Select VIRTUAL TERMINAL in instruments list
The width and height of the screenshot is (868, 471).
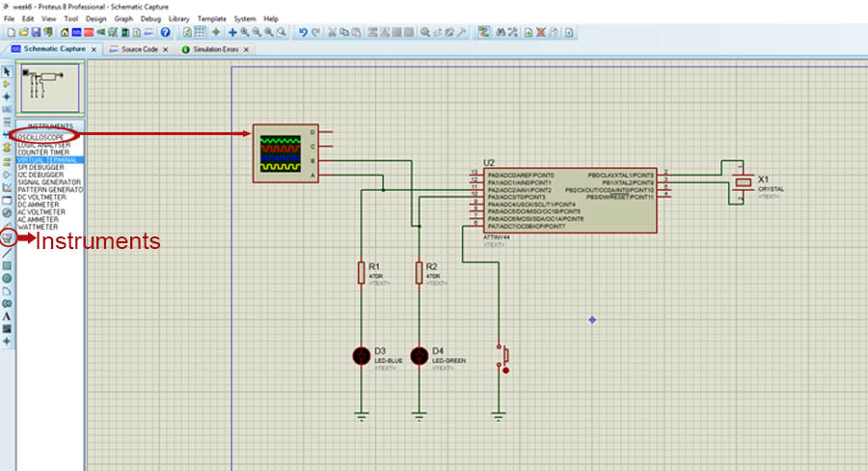[x=50, y=159]
